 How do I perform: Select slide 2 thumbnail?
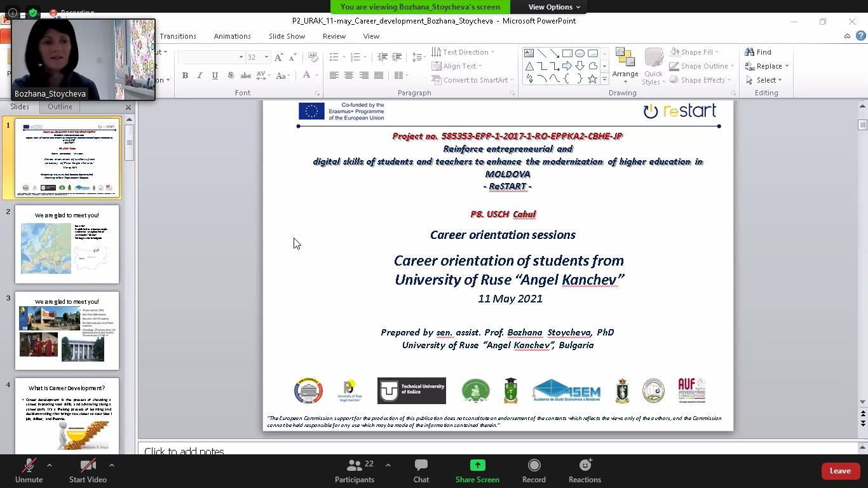67,244
